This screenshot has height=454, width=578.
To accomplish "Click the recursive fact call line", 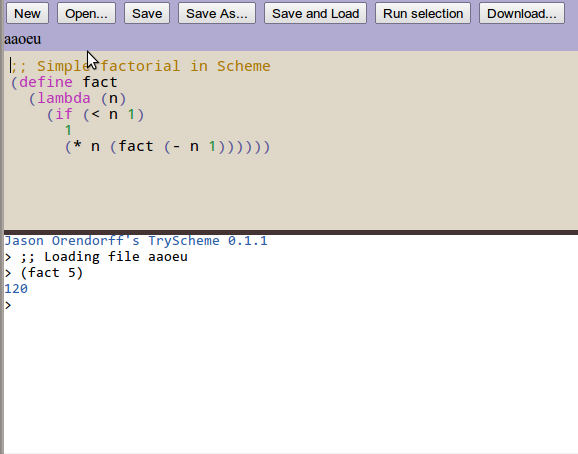I will pyautogui.click(x=167, y=147).
